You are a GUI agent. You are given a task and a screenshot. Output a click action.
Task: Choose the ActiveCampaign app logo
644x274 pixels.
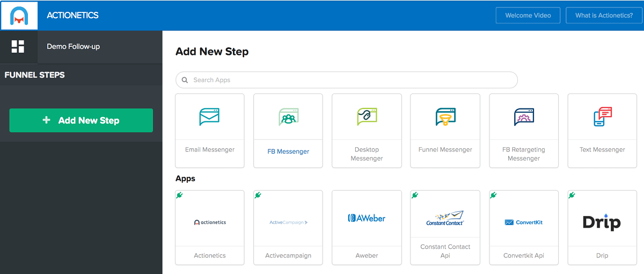tap(288, 222)
